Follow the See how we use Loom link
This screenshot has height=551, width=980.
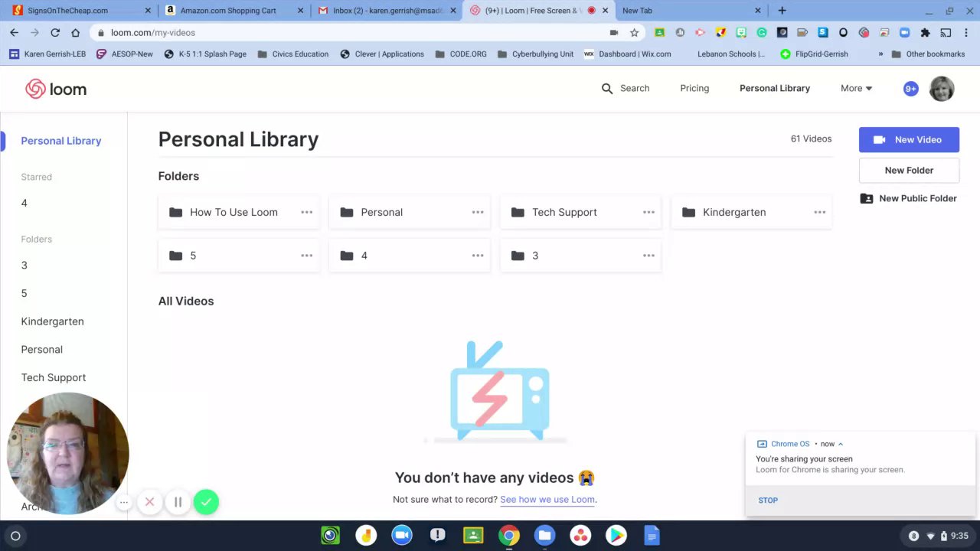click(x=547, y=499)
